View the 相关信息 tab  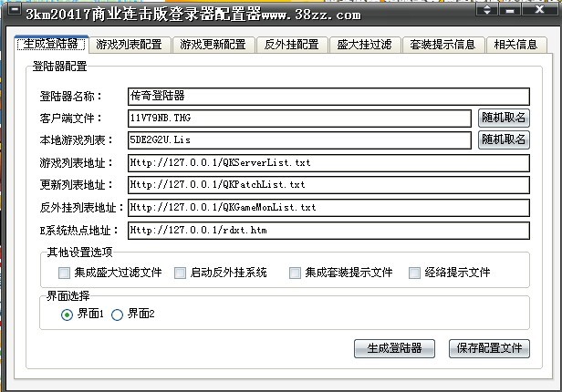515,45
